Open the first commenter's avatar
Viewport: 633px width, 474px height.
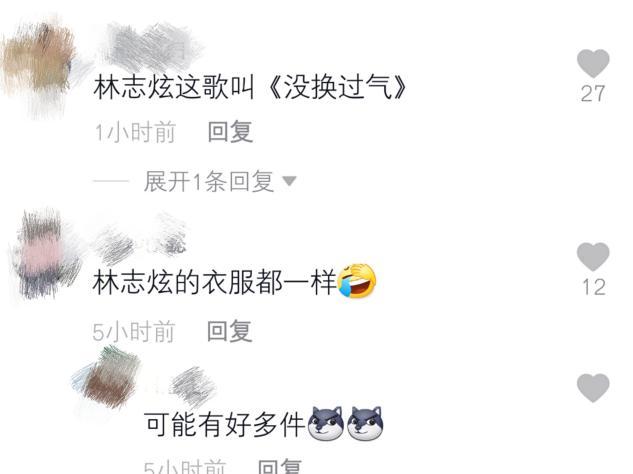point(38,67)
